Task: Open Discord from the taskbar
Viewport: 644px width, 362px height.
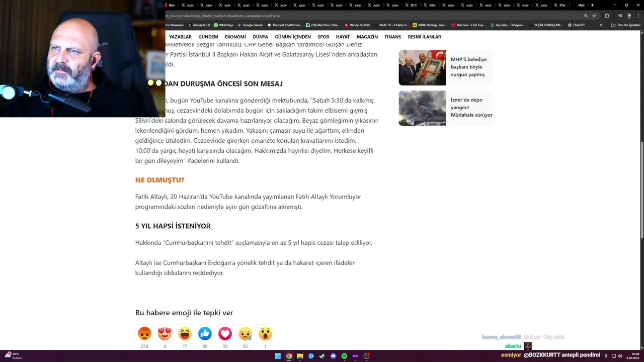Action: (333, 356)
